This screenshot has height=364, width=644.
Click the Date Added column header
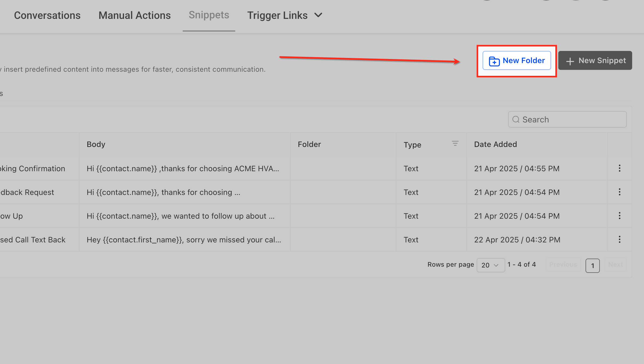(495, 144)
